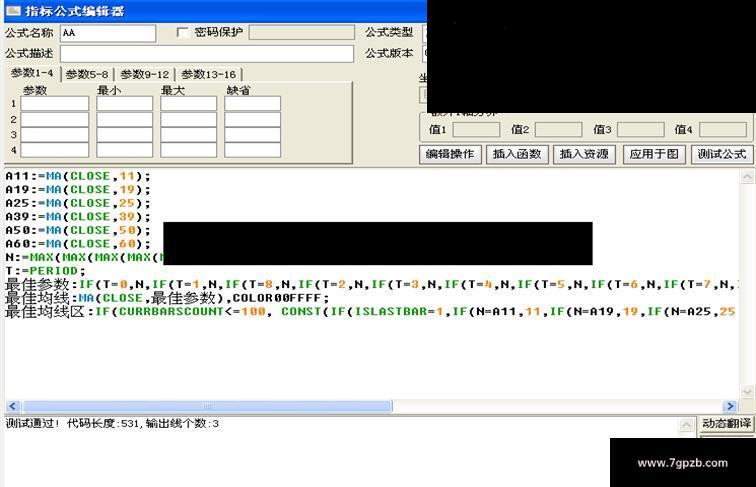The height and width of the screenshot is (487, 756).
Task: Click the code line A19:=MA(CLOSE,19);
Action: pyautogui.click(x=78, y=189)
